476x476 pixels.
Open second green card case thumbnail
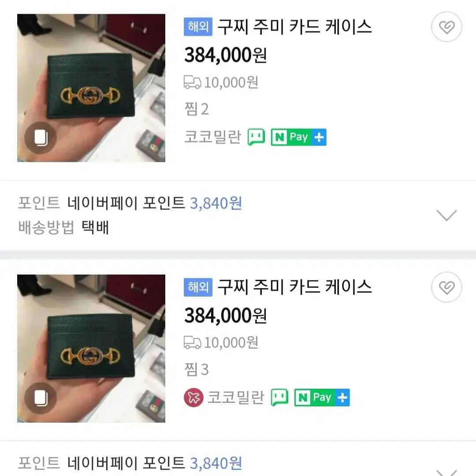coord(91,348)
